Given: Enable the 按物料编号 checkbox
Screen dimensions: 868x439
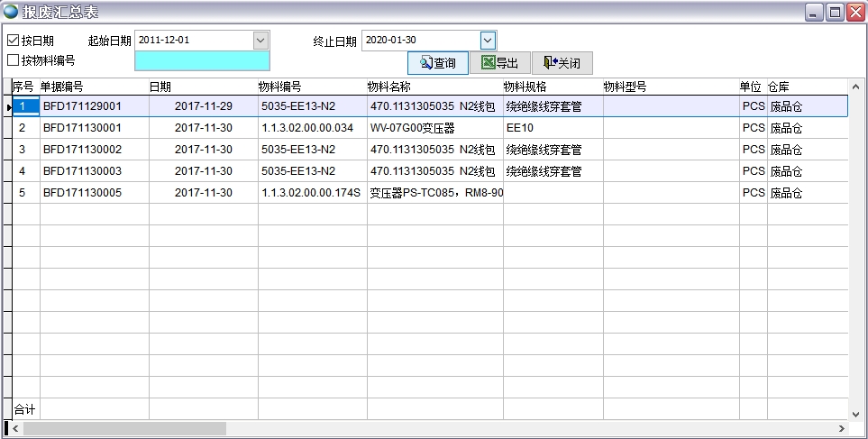Looking at the screenshot, I should tap(13, 60).
